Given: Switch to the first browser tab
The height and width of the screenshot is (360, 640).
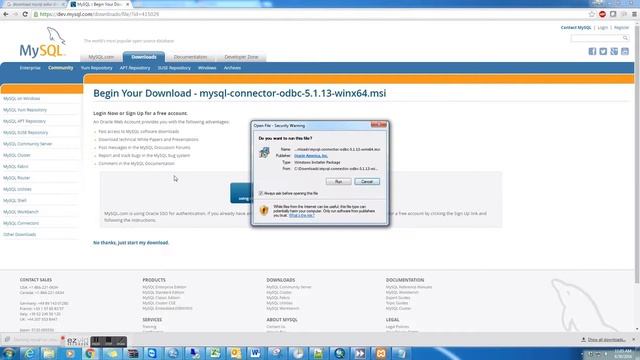Looking at the screenshot, I should click(x=35, y=4).
